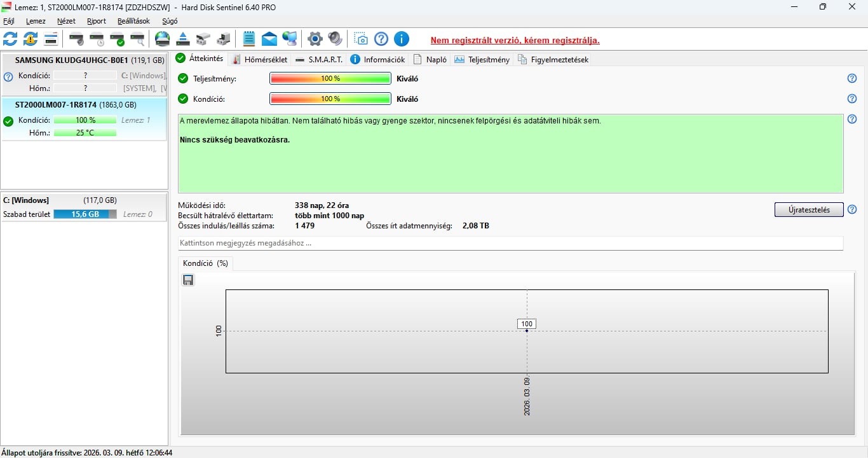
Task: Open settings with the gear icon
Action: (x=315, y=39)
